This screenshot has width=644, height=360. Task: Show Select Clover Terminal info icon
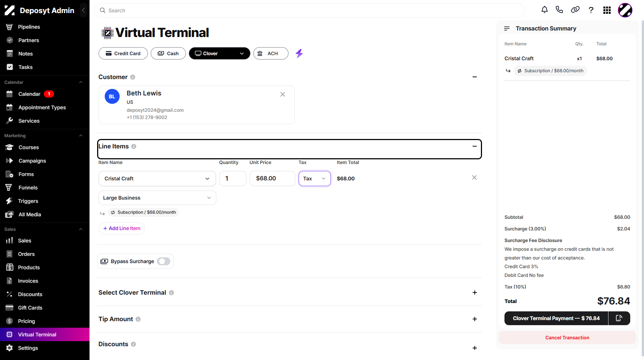[x=171, y=292]
